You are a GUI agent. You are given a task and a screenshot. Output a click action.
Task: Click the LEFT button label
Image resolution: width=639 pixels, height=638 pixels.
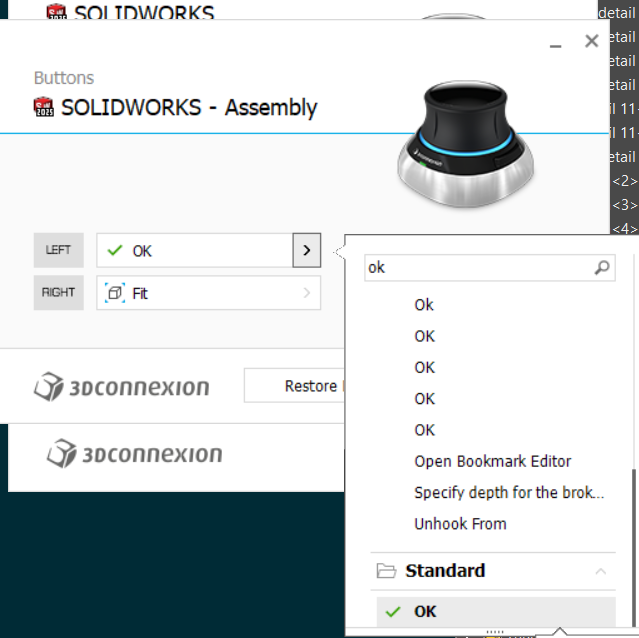[58, 250]
